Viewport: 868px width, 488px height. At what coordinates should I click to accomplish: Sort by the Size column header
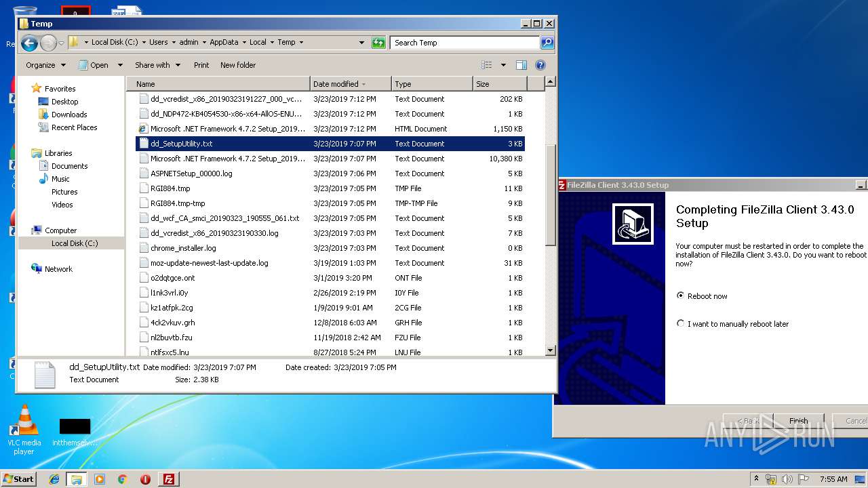[x=499, y=84]
